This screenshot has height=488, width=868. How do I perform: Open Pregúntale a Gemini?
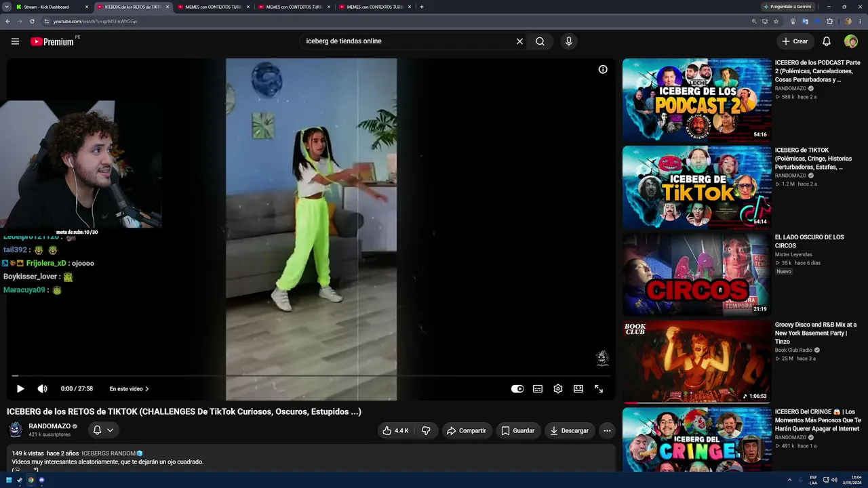(787, 7)
